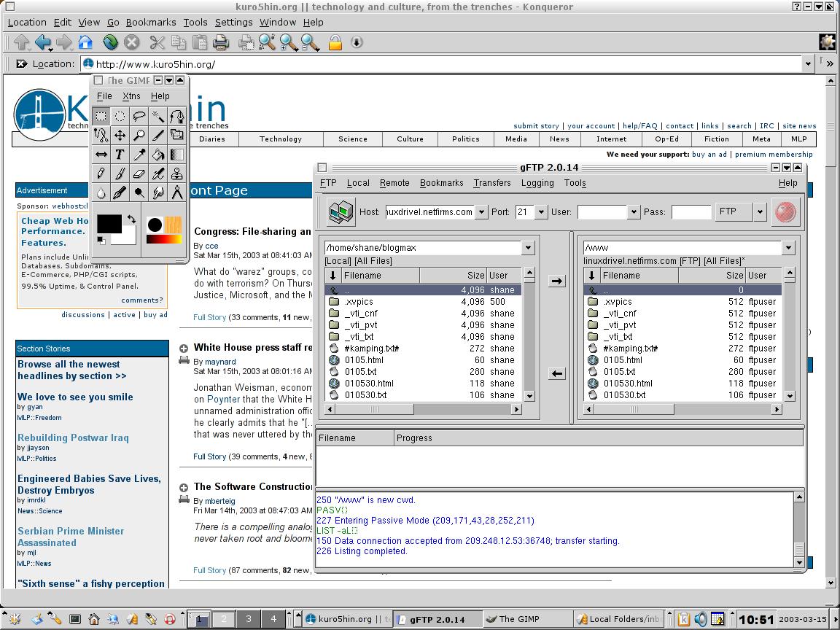
Task: Open Konqueror Location URL history dropdown
Action: 808,64
